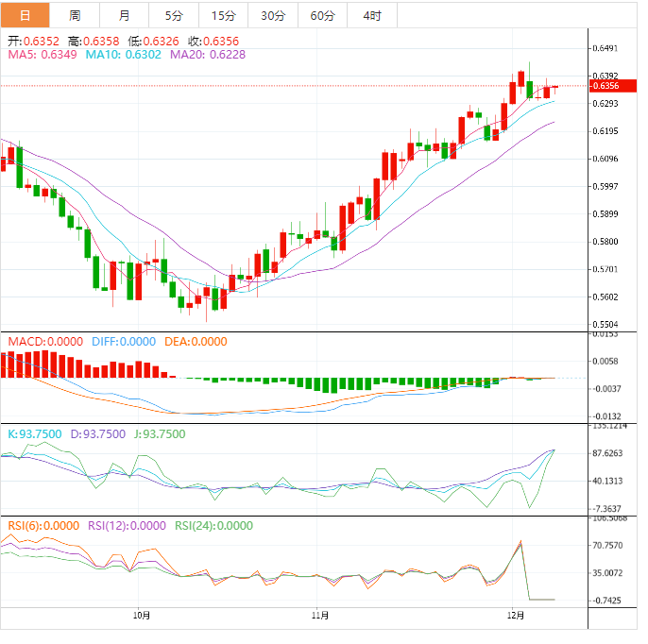Open the 15分 timeframe tab
648x644 pixels.
coord(224,15)
